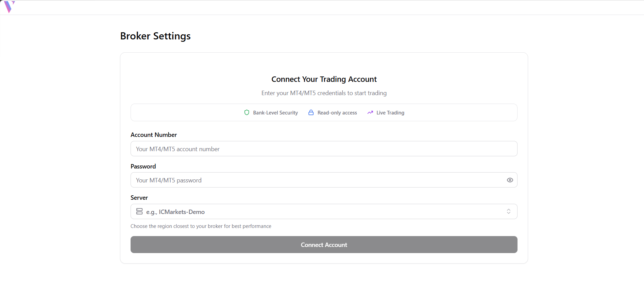Click into the MT4/MT5 password field
The image size is (644, 303).
point(316,180)
